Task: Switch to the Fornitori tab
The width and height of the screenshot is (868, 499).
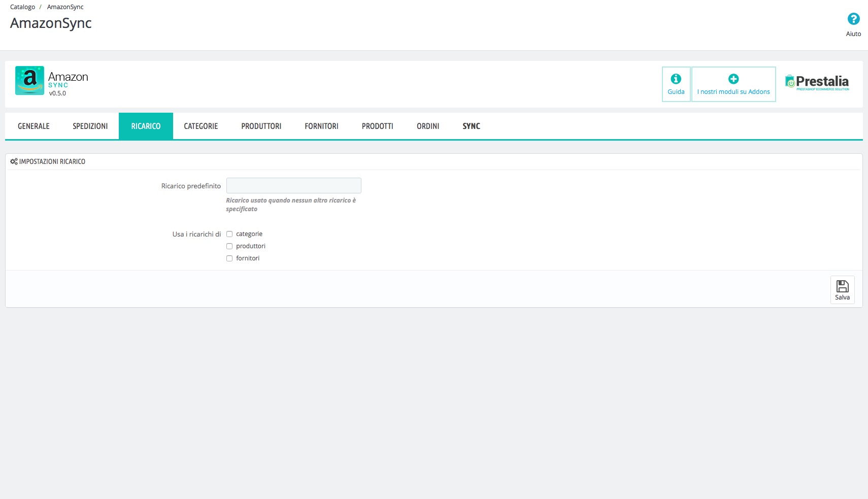Action: 321,126
